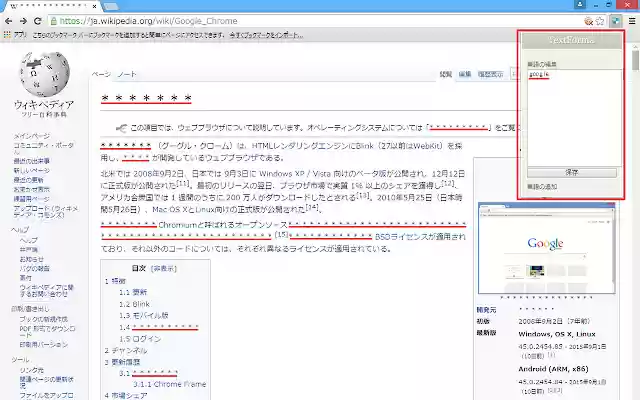
Task: Open リンク元 under the tools section
Action: coord(31,370)
